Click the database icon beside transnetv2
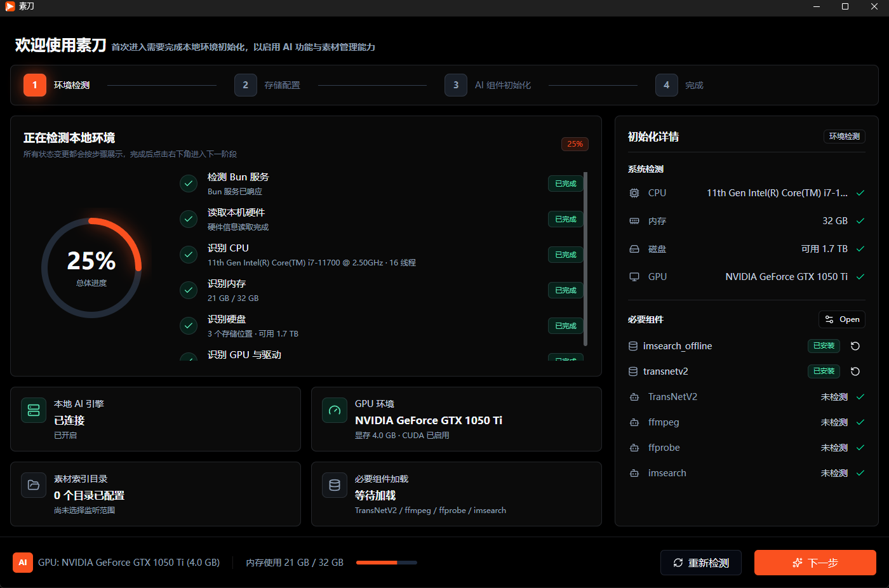The image size is (889, 588). pos(633,371)
